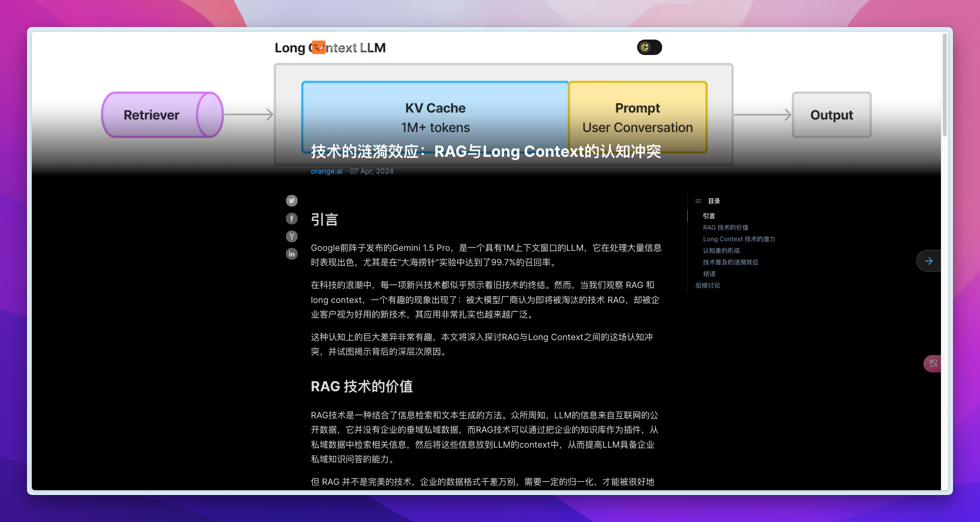
Task: Click the 引言 section heading
Action: tap(324, 220)
